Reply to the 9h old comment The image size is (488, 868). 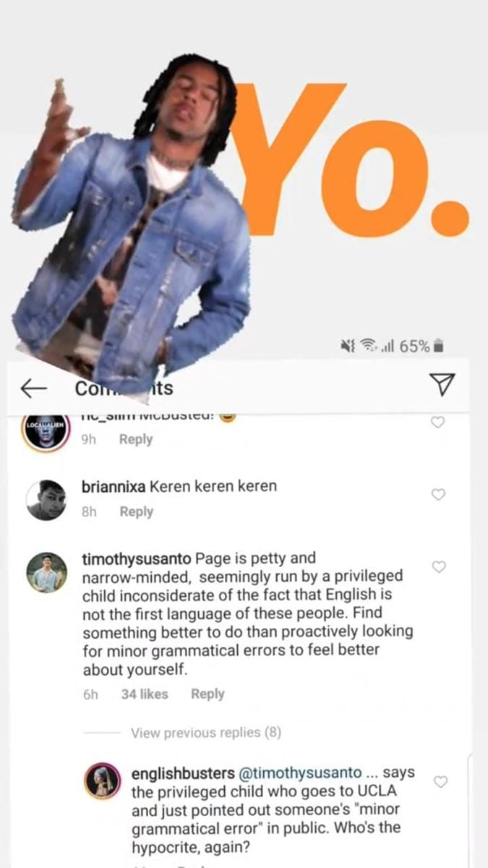(x=136, y=439)
